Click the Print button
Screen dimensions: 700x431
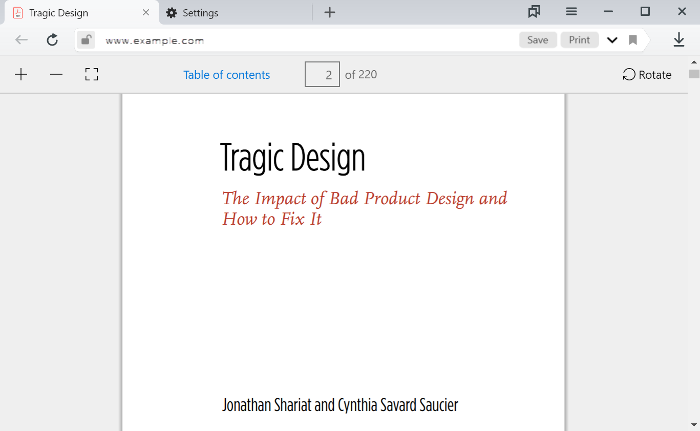tap(579, 40)
